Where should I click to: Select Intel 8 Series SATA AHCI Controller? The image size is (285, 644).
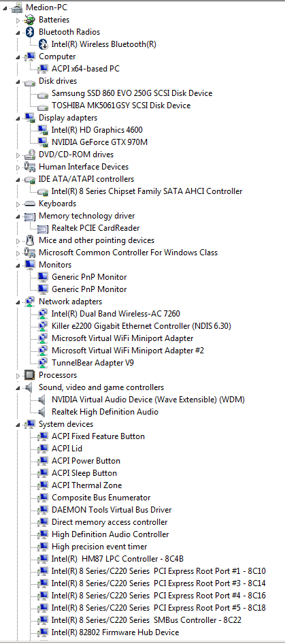147,191
